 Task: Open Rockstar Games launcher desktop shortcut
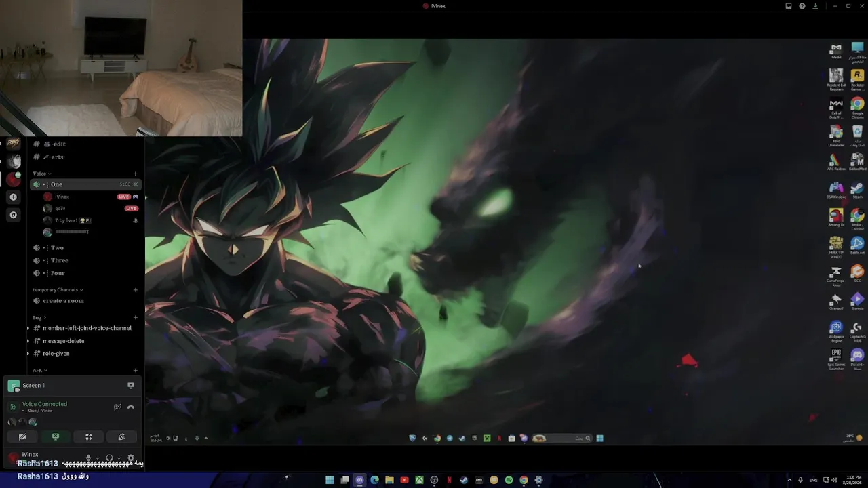[x=857, y=79]
